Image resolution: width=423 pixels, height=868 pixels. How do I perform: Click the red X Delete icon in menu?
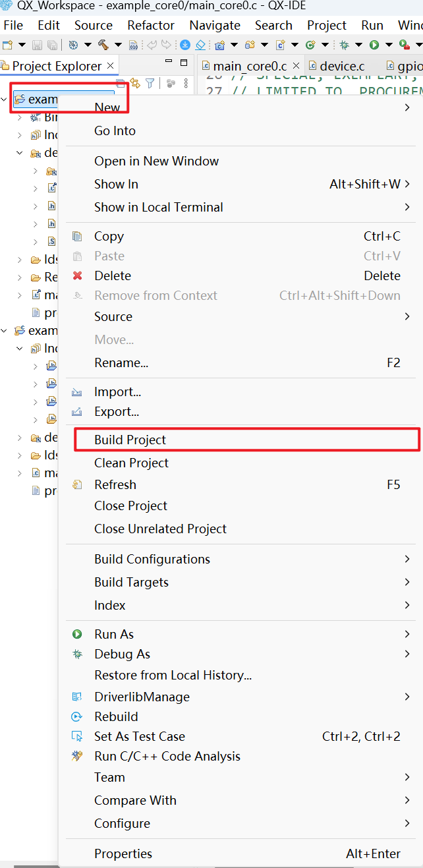click(78, 275)
